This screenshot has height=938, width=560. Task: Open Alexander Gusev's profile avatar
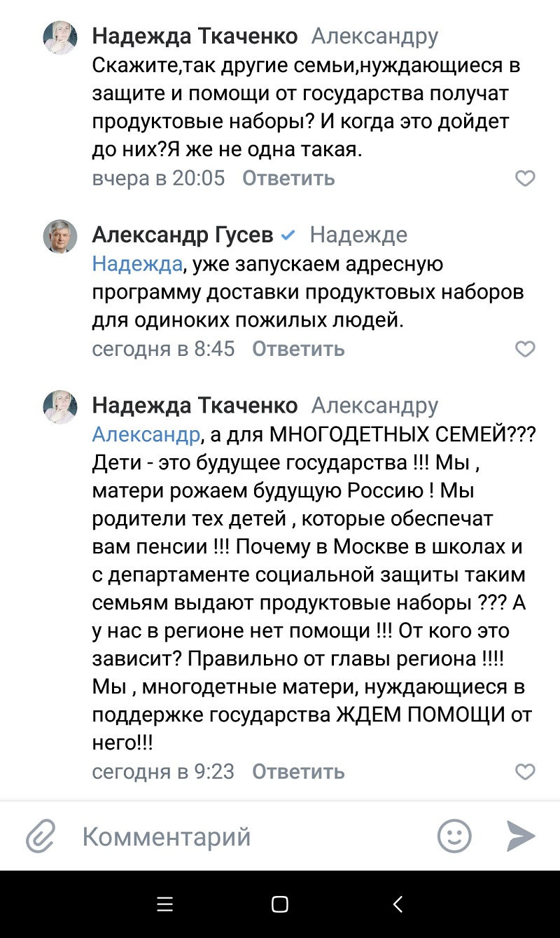tap(60, 236)
